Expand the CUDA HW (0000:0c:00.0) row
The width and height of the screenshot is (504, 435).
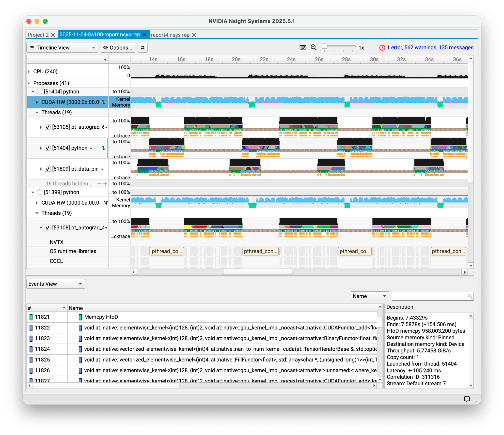pos(37,102)
